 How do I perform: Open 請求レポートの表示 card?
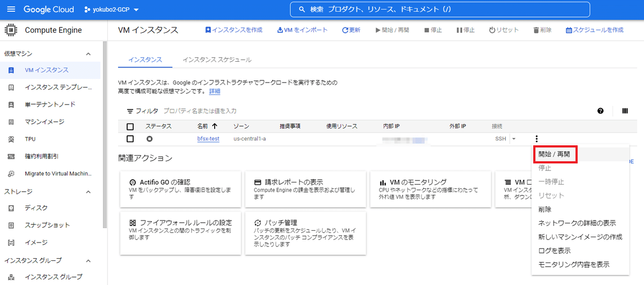pos(306,189)
